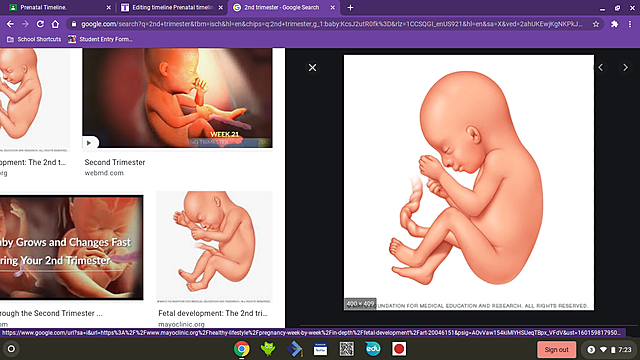640x360 pixels.
Task: Show the next image in preview
Action: (625, 67)
